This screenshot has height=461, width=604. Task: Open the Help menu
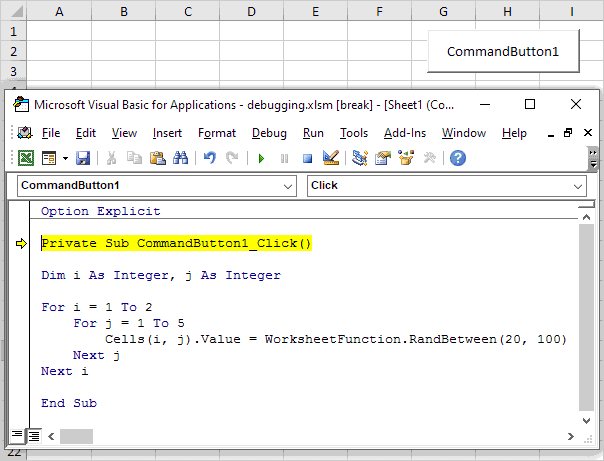(514, 133)
